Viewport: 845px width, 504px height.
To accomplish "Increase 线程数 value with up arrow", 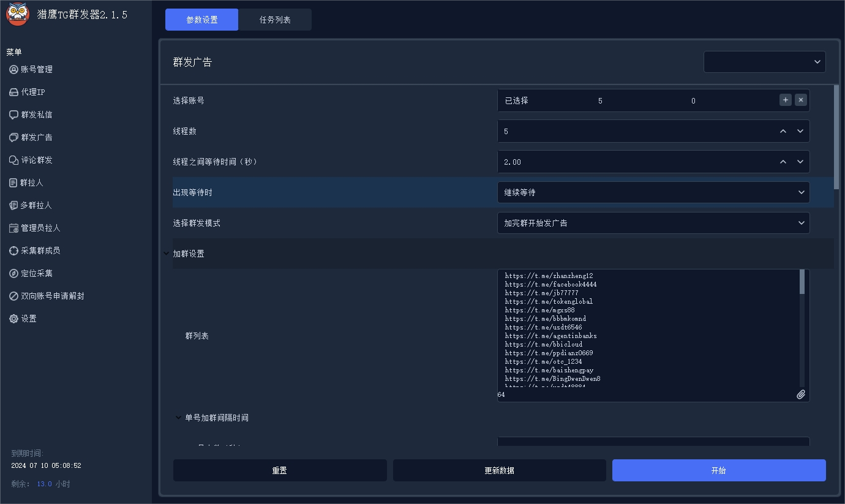I will (x=783, y=131).
